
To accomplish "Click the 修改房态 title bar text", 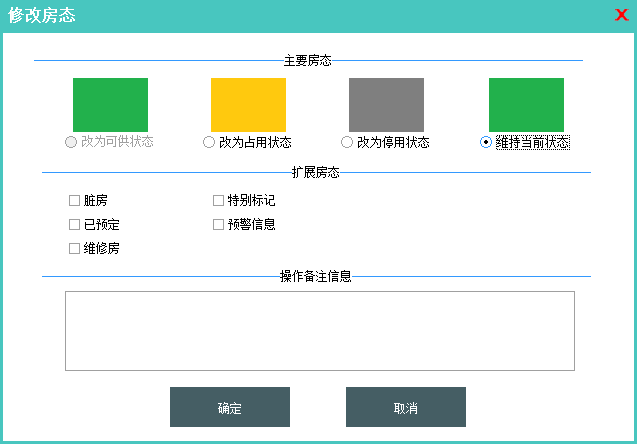I will (x=41, y=15).
